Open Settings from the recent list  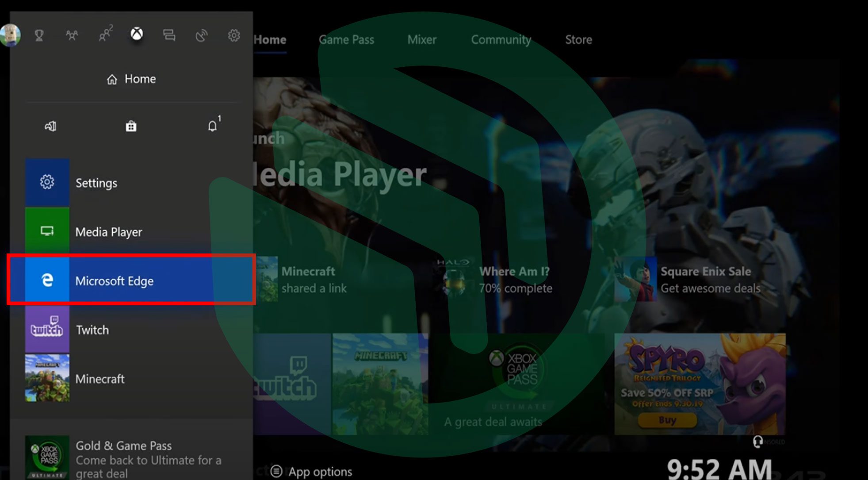(x=131, y=183)
